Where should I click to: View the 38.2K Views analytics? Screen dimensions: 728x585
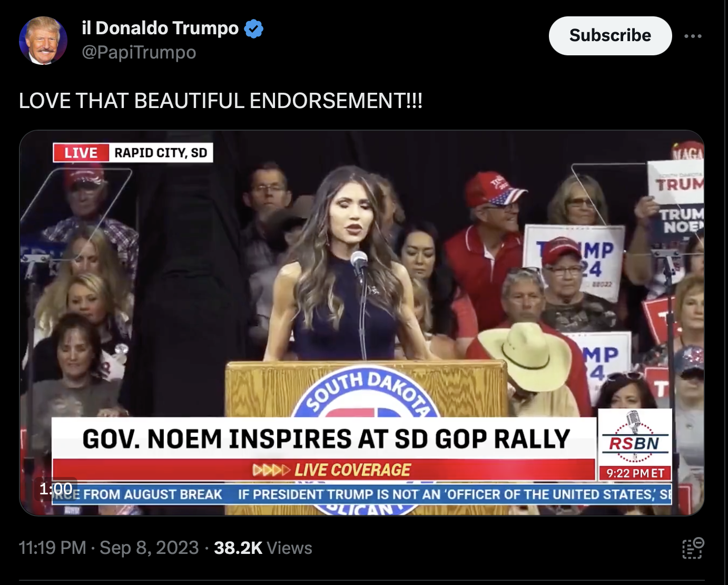(263, 548)
